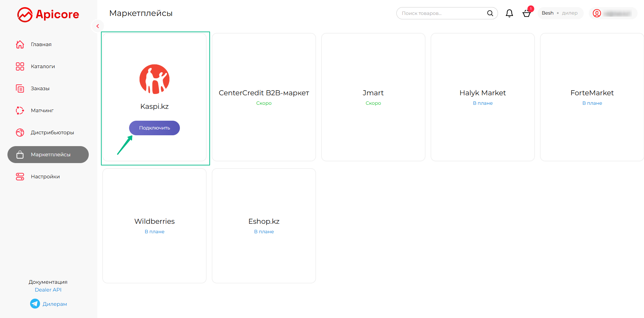Image resolution: width=644 pixels, height=318 pixels.
Task: Open the Telegram icon for dealers
Action: 35,304
